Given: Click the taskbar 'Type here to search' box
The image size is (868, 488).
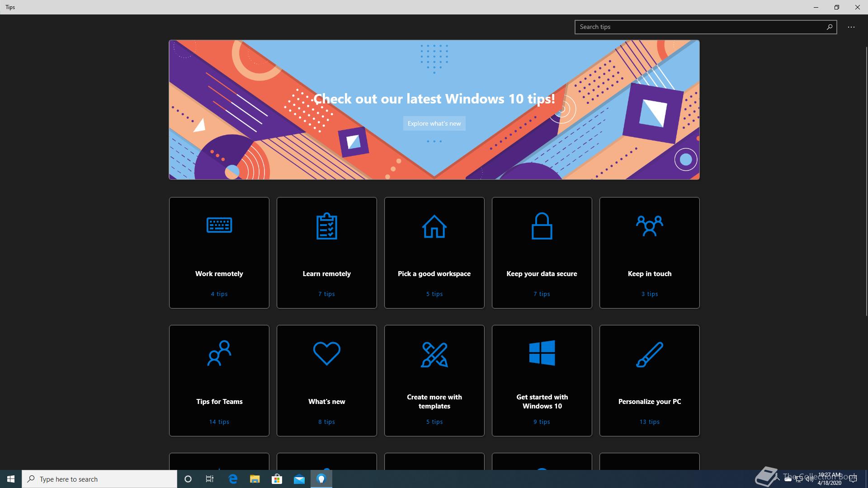Looking at the screenshot, I should click(x=99, y=479).
